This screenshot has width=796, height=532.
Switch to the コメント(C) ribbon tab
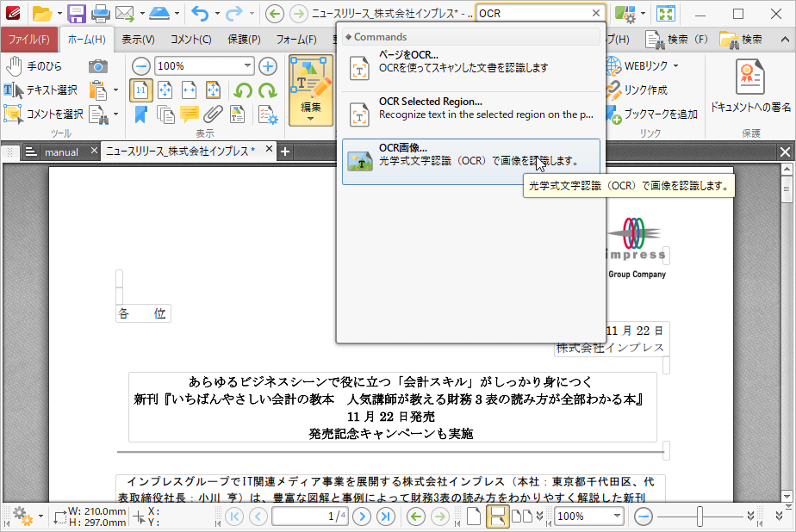click(191, 40)
